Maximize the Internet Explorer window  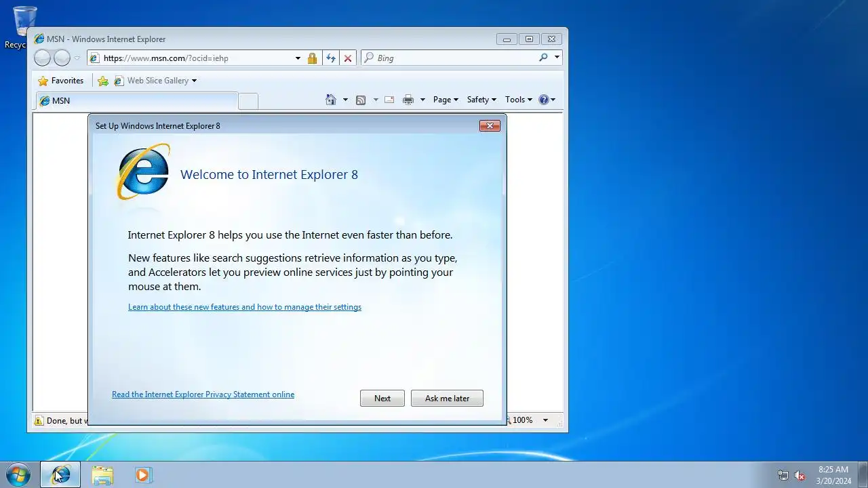click(529, 39)
